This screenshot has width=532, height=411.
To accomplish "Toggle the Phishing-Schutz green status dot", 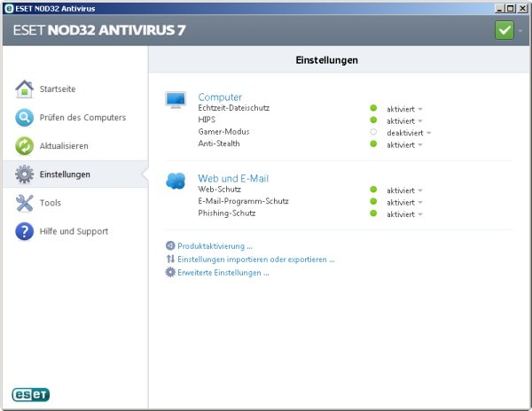I will [373, 213].
